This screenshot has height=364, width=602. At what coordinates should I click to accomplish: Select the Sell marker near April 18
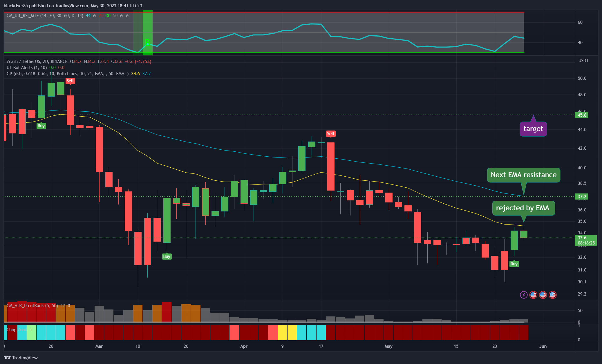coord(331,134)
